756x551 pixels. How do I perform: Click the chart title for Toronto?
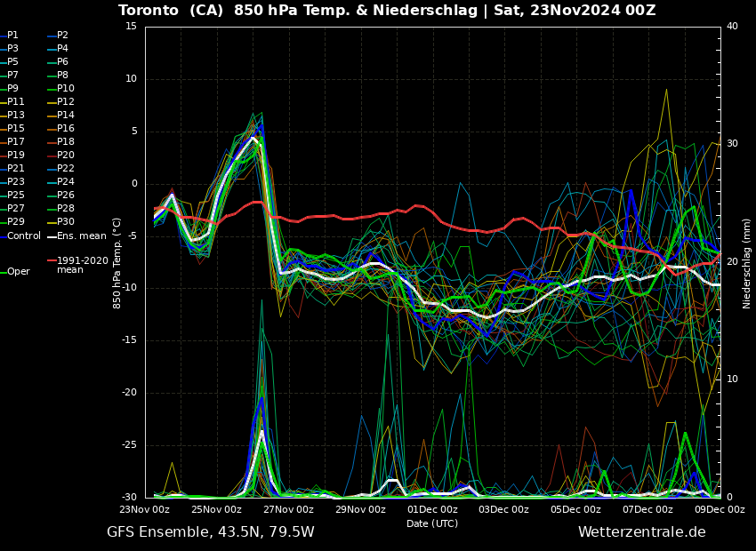pyautogui.click(x=387, y=11)
